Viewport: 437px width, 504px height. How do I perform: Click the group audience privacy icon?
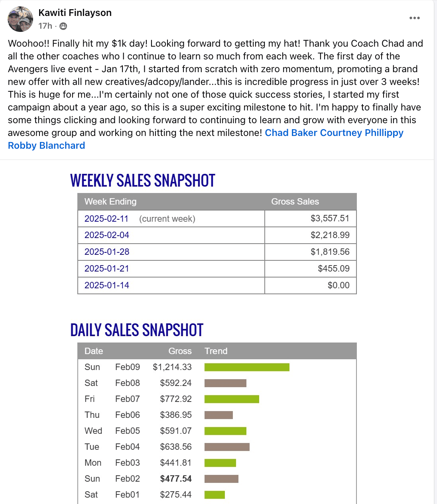(x=63, y=26)
